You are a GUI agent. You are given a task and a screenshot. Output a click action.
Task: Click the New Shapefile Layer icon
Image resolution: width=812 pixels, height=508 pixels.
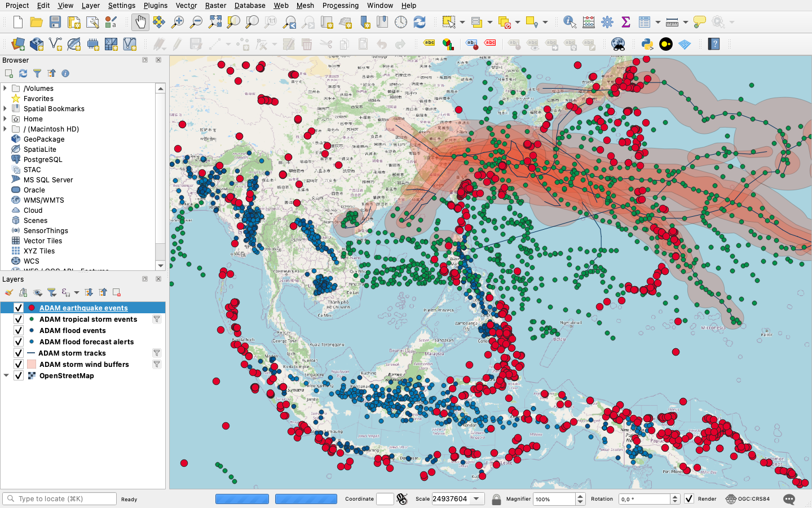pos(55,44)
